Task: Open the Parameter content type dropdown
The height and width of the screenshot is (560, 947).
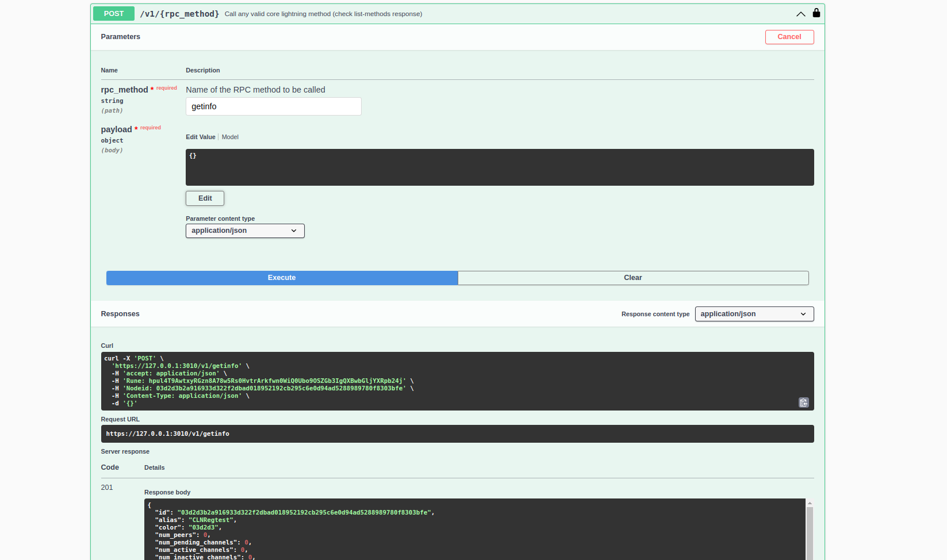Action: [x=245, y=231]
